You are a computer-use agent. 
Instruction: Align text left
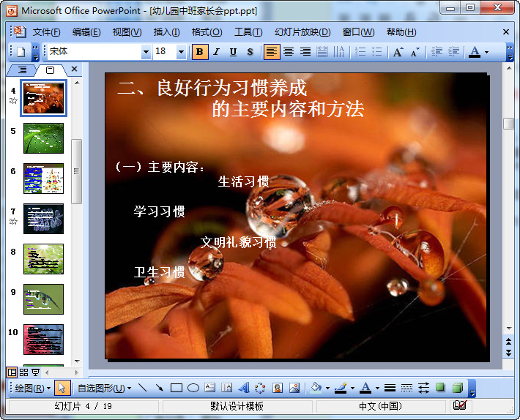coord(272,52)
